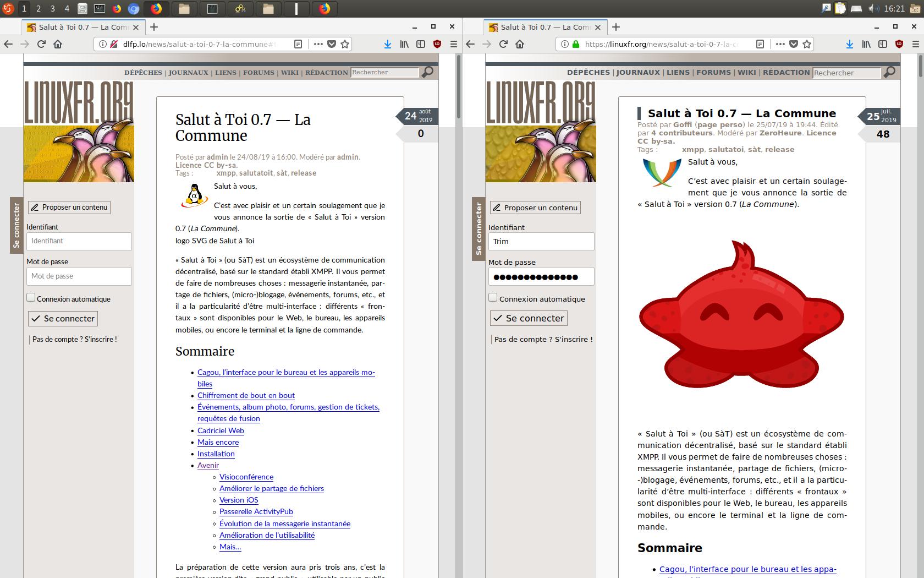
Task: Click Rechercher search field in right window
Action: coord(847,73)
